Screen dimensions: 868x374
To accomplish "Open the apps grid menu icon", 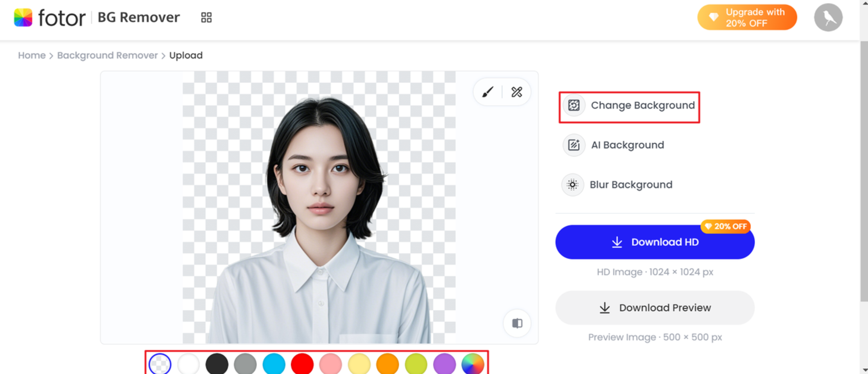I will tap(206, 17).
